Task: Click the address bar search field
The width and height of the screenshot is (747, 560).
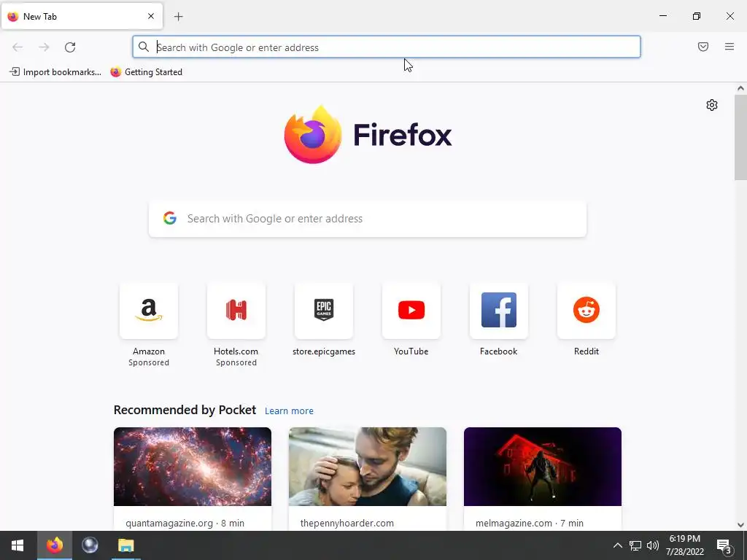Action: (x=387, y=47)
